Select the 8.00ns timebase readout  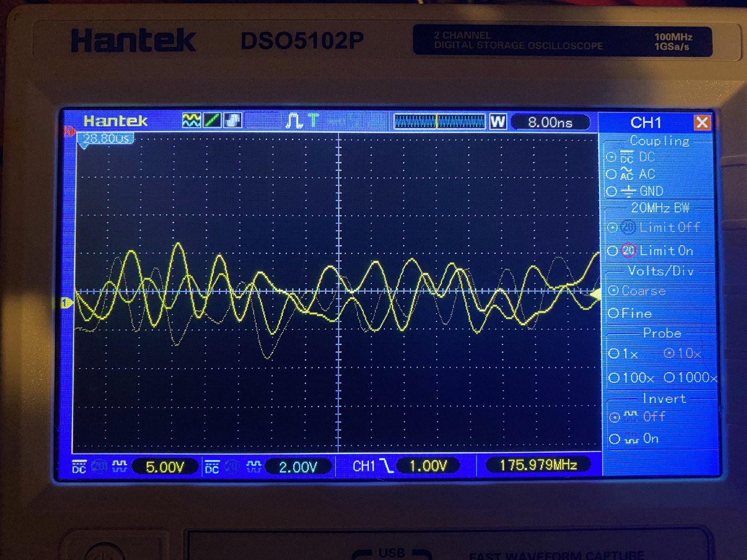(550, 122)
